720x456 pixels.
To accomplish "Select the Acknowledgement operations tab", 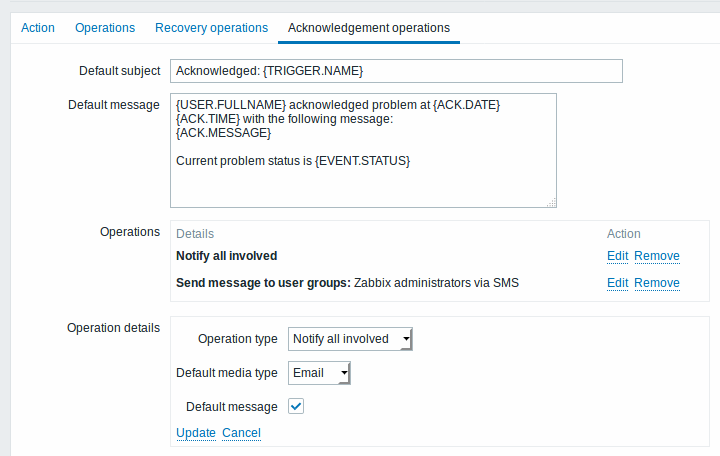I will pyautogui.click(x=369, y=28).
